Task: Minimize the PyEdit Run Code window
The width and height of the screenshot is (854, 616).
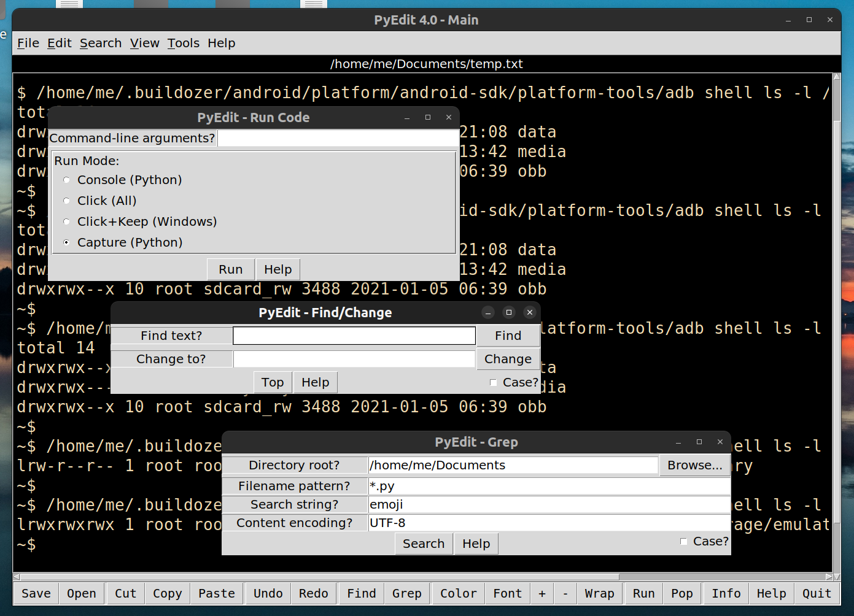Action: coord(407,117)
